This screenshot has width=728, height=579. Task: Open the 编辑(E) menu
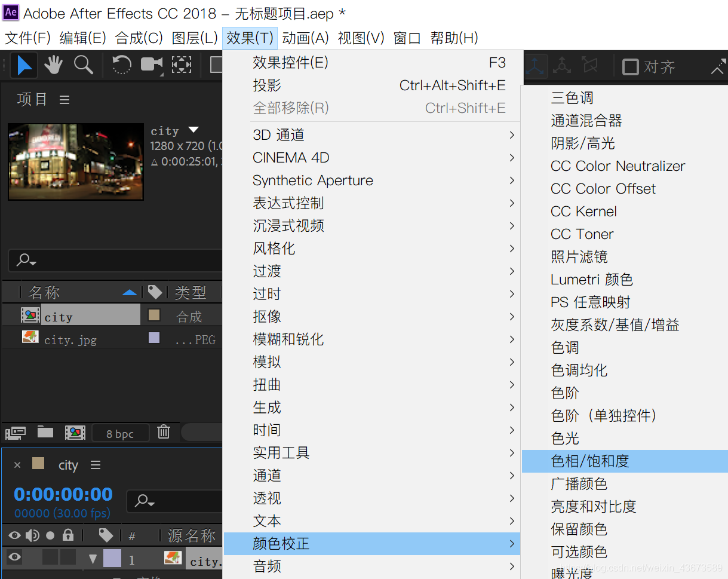83,38
